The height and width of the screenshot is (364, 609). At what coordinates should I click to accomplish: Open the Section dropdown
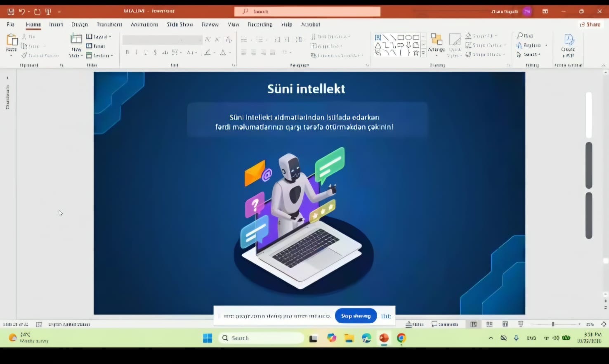(x=99, y=56)
